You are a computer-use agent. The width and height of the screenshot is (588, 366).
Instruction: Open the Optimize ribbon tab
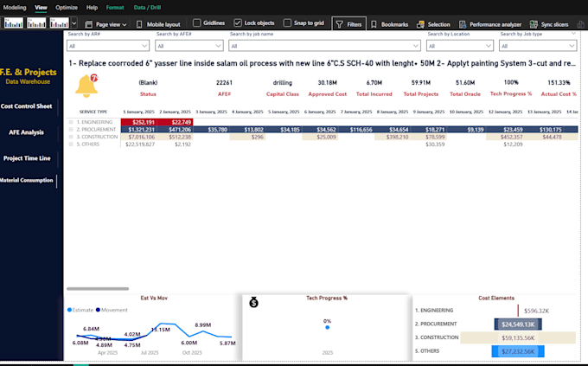(67, 8)
